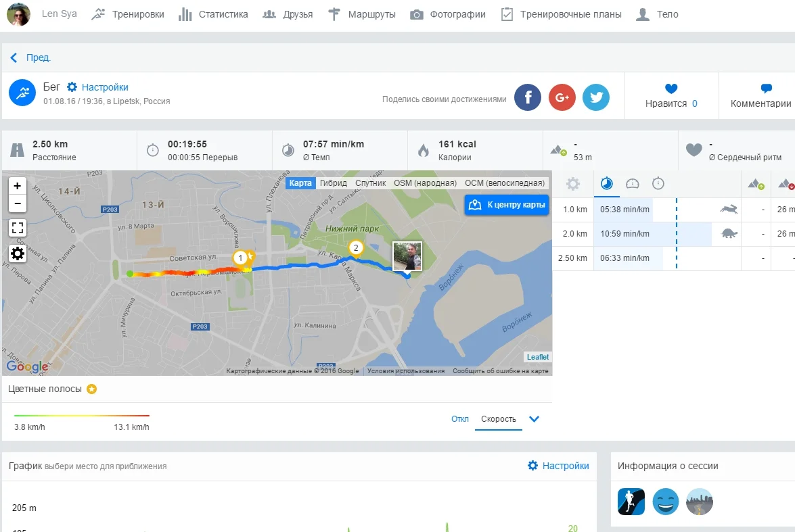Open graph Настройки
The image size is (795, 532).
(x=558, y=466)
